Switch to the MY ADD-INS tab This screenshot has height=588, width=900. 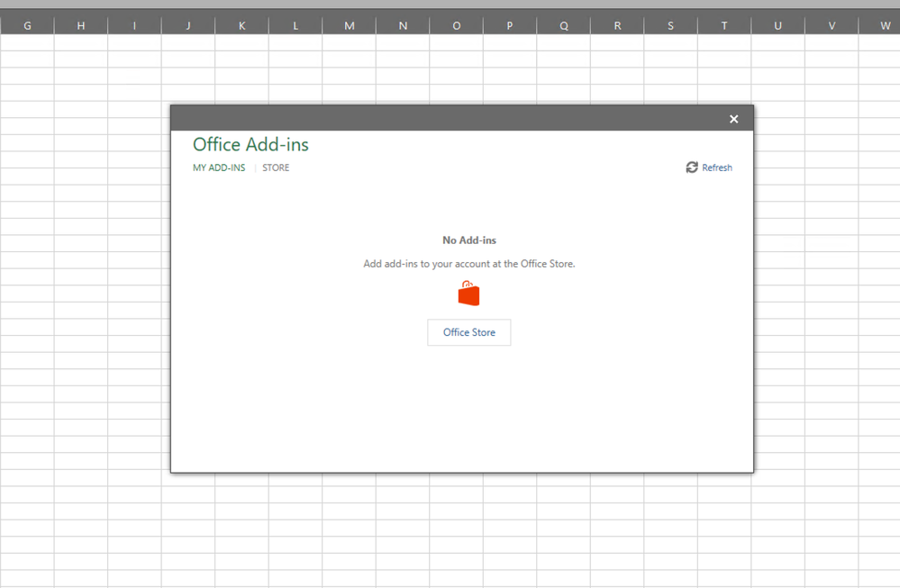[x=219, y=167]
